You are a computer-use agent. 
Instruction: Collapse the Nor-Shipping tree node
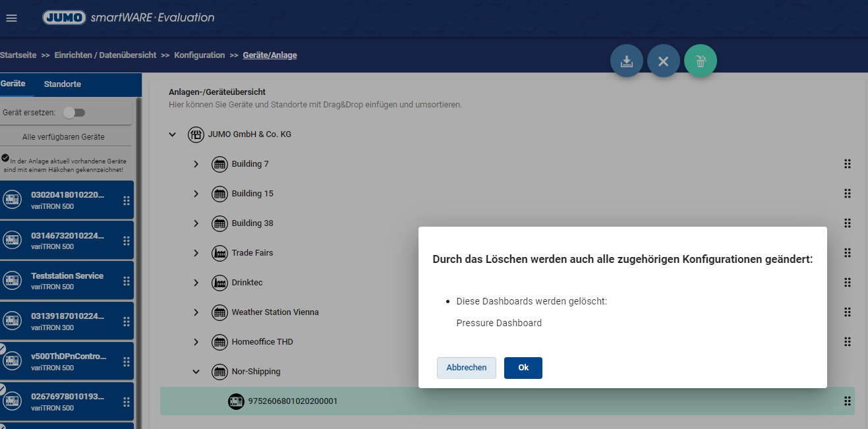tap(196, 372)
